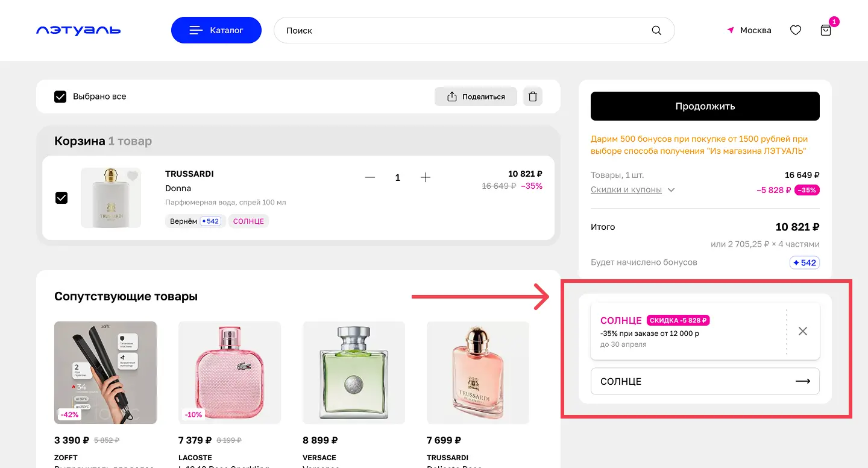This screenshot has height=468, width=868.
Task: Add Trussardi Donna to favorites heart
Action: (x=133, y=176)
